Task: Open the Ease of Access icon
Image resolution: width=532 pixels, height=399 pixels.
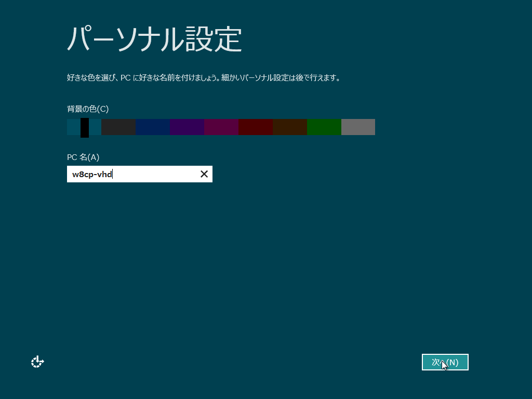Action: 37,362
